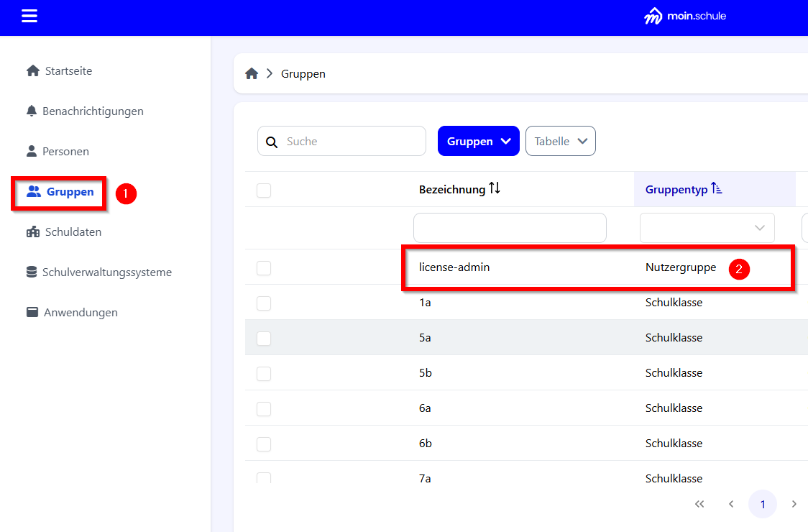Viewport: 808px width, 532px height.
Task: Click the Gruppentyp sort icon
Action: click(x=717, y=189)
